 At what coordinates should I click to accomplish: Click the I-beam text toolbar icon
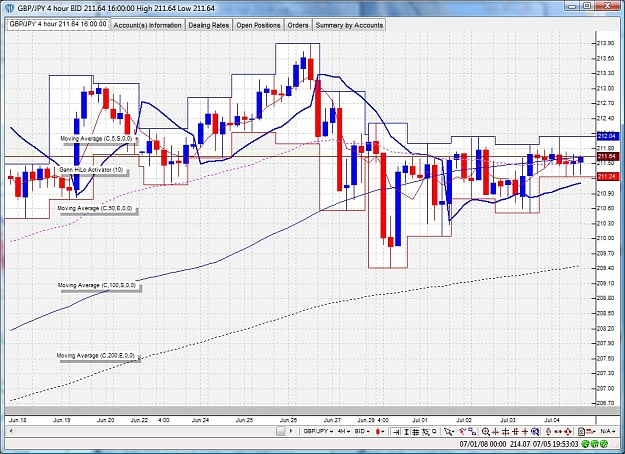click(406, 431)
